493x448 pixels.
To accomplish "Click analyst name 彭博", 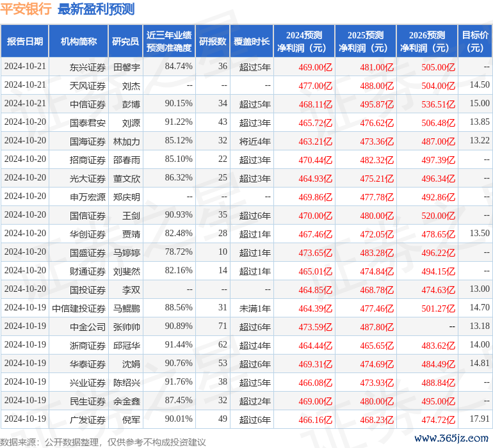I will pos(131,104).
